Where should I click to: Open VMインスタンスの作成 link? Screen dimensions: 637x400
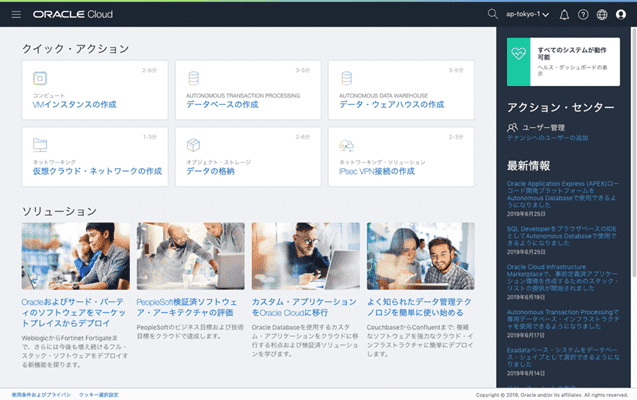74,104
